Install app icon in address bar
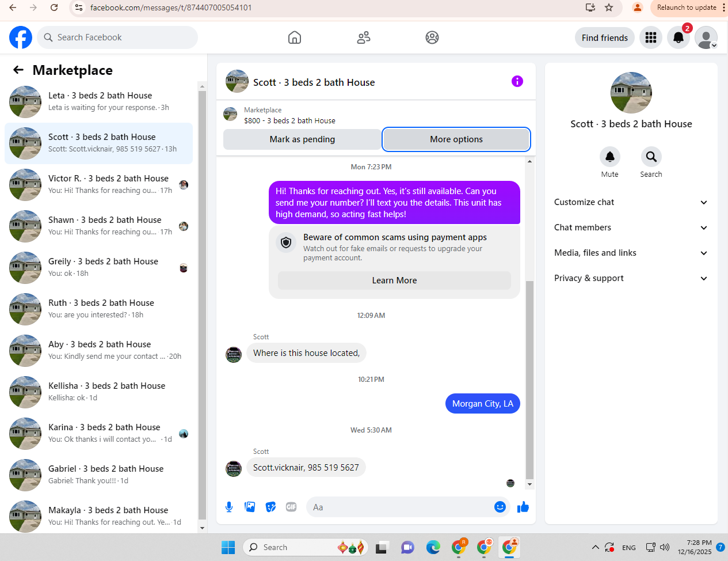Image resolution: width=728 pixels, height=561 pixels. pos(590,7)
